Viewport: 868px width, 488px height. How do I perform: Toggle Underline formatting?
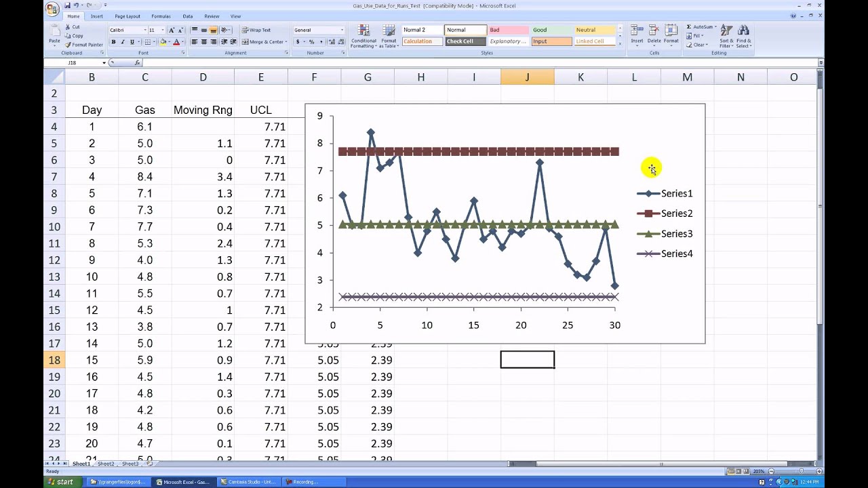(132, 42)
